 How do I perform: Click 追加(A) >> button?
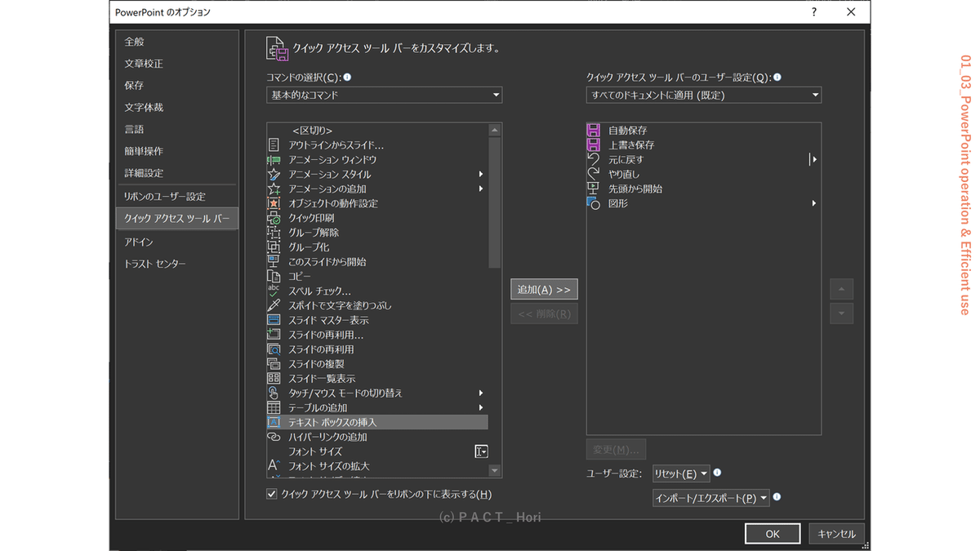point(544,290)
